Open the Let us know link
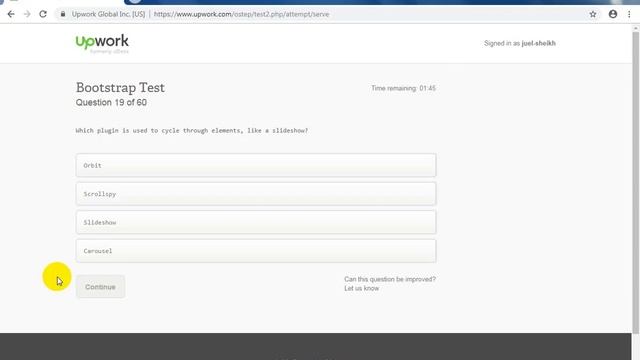This screenshot has width=640, height=360. [x=362, y=288]
